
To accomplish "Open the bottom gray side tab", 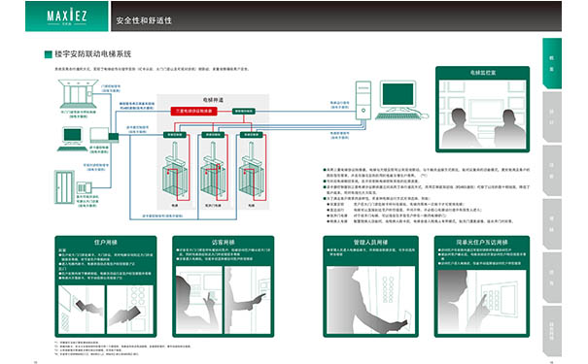I will (x=552, y=331).
